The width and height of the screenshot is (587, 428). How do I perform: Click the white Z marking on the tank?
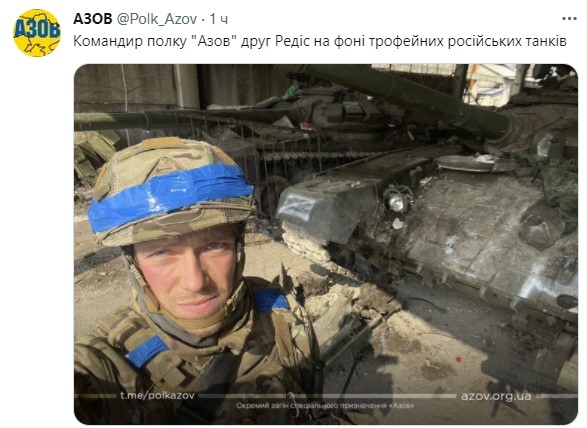(298, 208)
